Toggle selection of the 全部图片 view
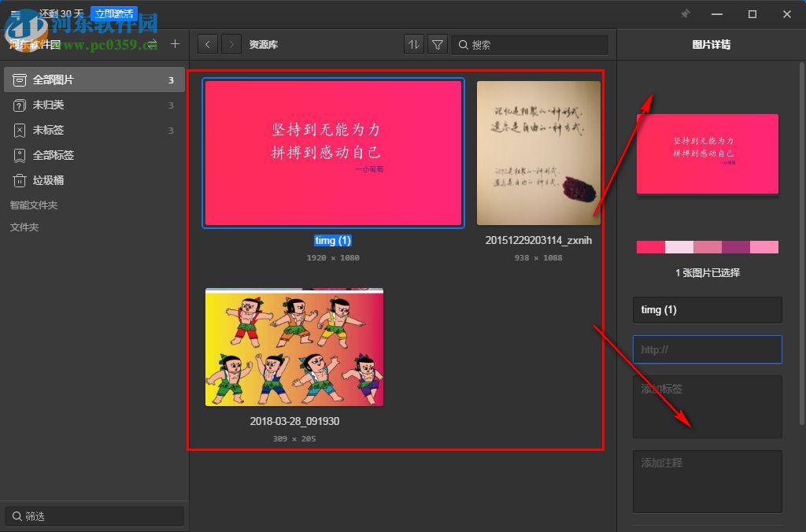The width and height of the screenshot is (806, 532). tap(46, 79)
